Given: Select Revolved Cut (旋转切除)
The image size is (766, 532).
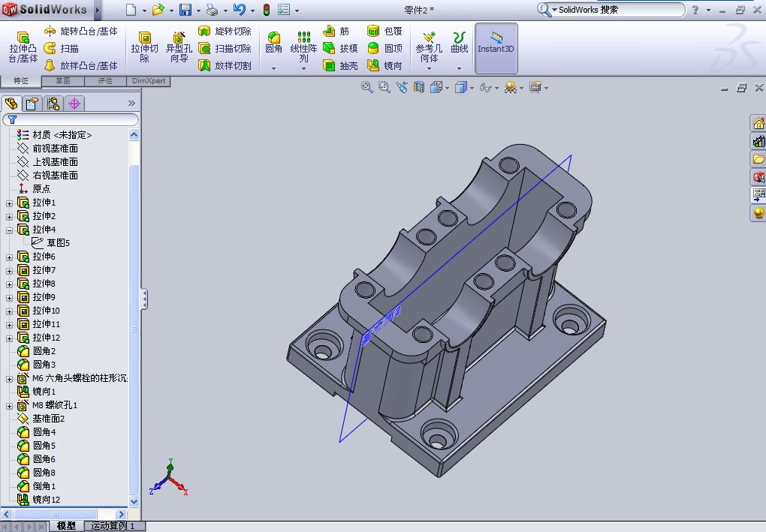Looking at the screenshot, I should [x=225, y=32].
